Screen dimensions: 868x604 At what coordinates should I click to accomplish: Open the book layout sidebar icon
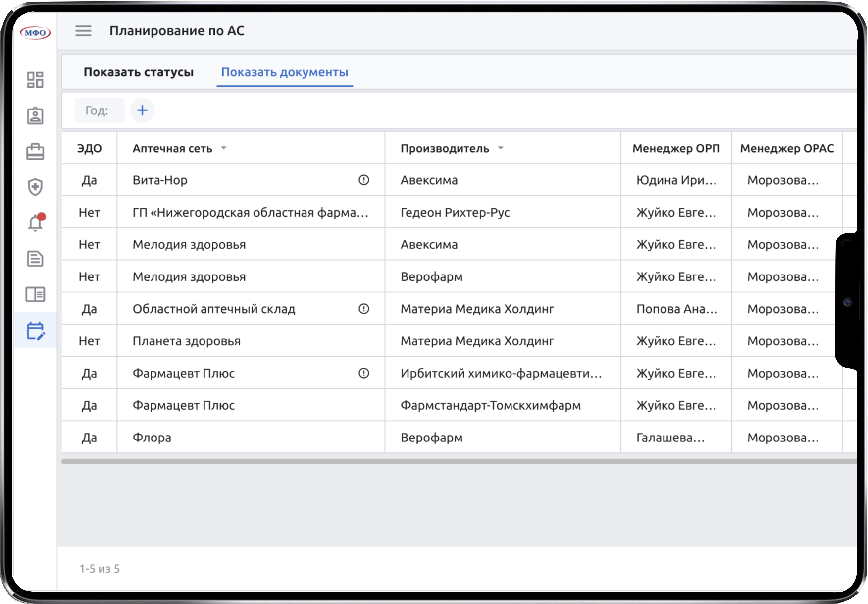pyautogui.click(x=35, y=294)
